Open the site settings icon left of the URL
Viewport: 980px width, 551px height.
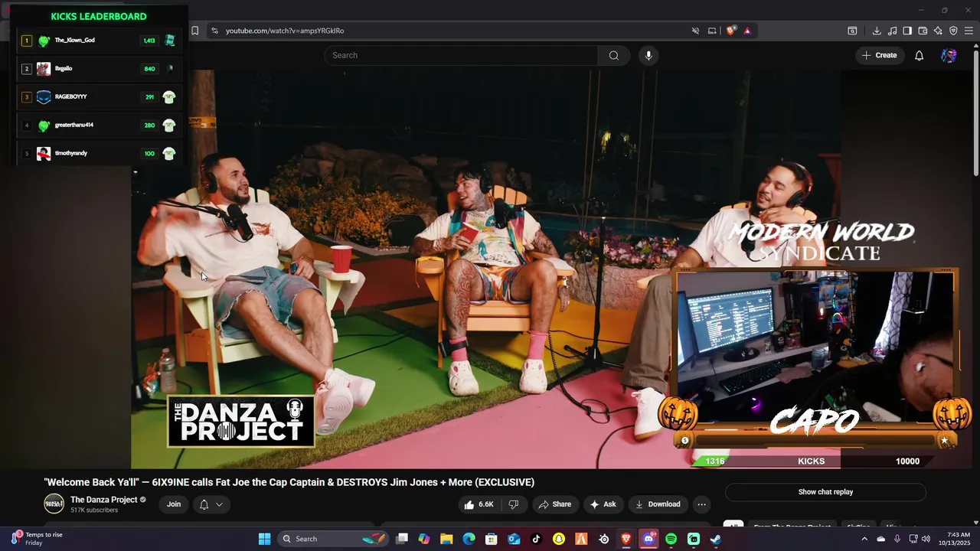coord(214,31)
